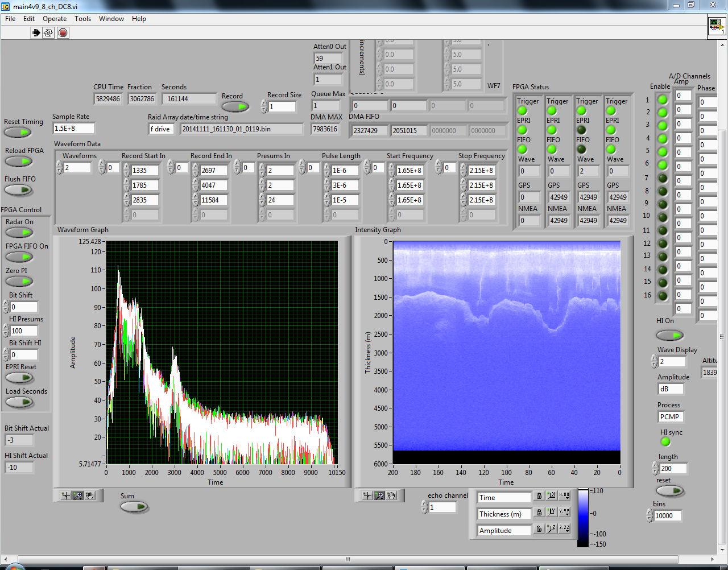Toggle the HI On switch
728x570 pixels.
(669, 335)
